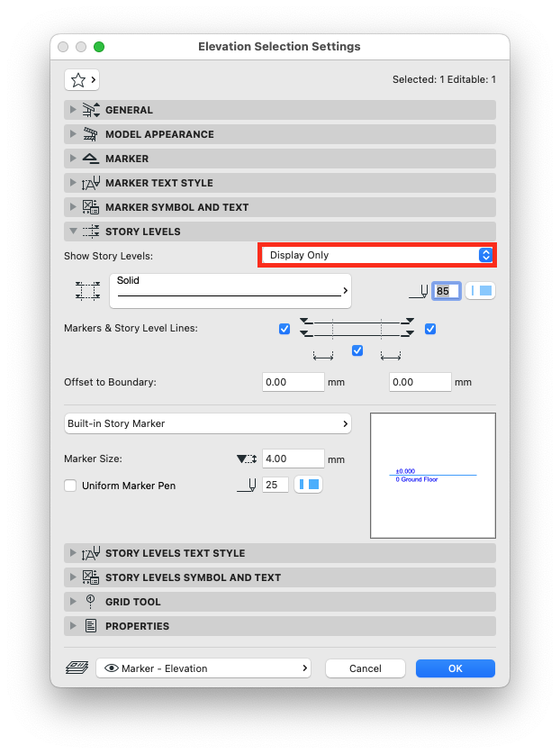Click the OK button
This screenshot has width=560, height=754.
(x=456, y=668)
